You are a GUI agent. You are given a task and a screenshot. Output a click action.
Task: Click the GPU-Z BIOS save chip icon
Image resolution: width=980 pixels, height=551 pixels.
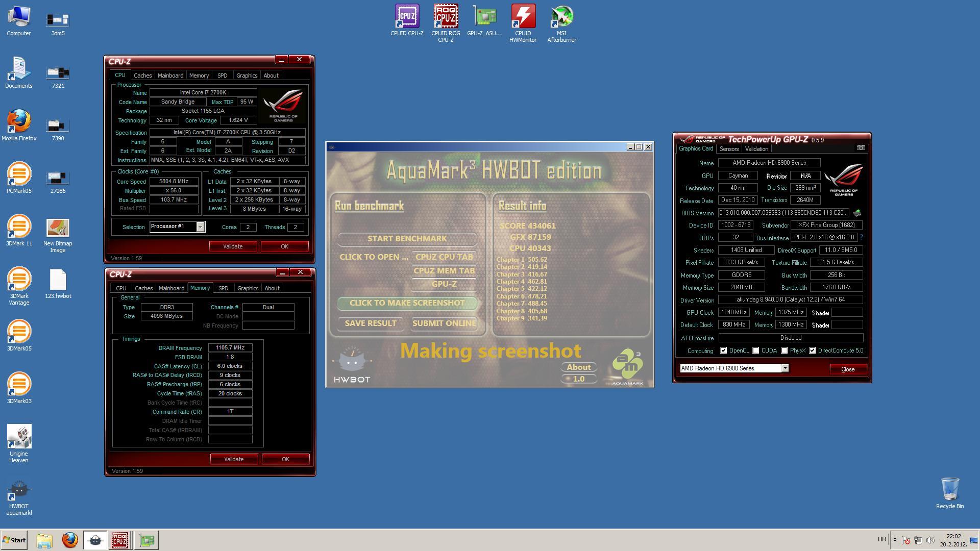(x=857, y=213)
